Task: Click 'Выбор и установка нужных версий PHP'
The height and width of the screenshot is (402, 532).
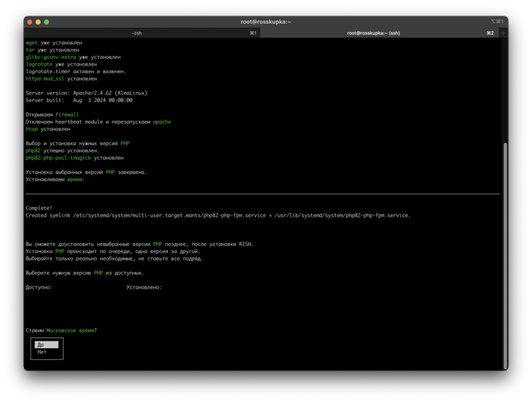Action: 78,143
